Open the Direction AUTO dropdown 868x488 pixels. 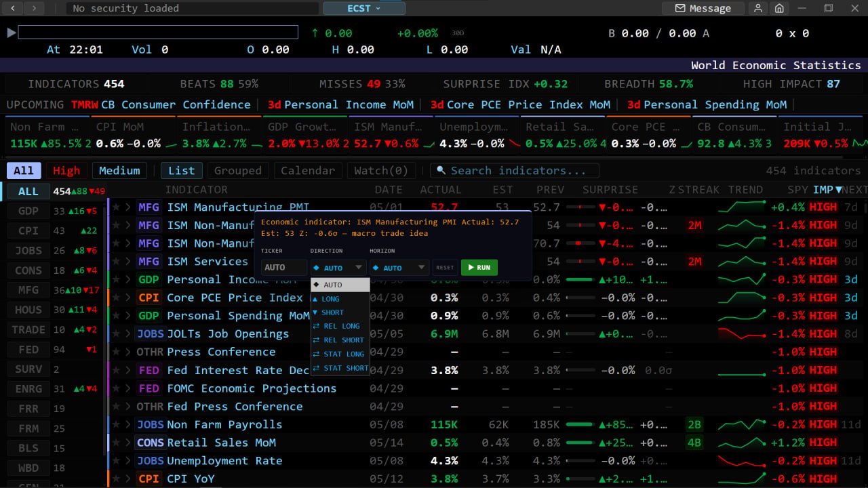(x=338, y=268)
